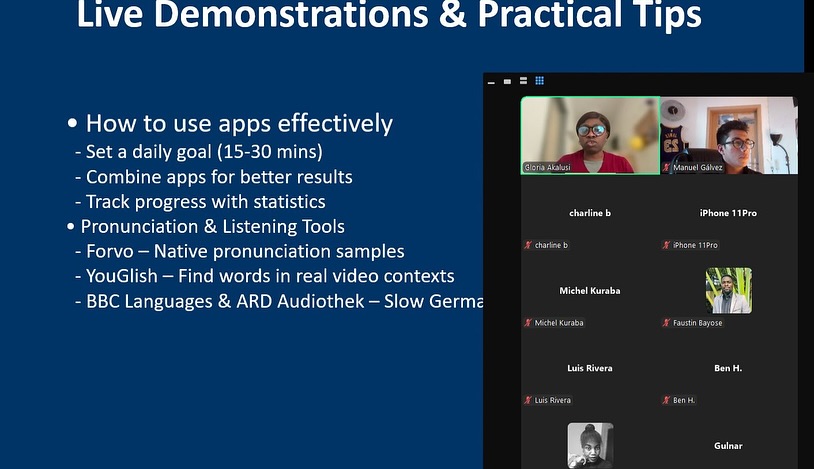Image resolution: width=814 pixels, height=469 pixels.
Task: Click the black-and-white profile photo at bottom
Action: pyautogui.click(x=590, y=446)
